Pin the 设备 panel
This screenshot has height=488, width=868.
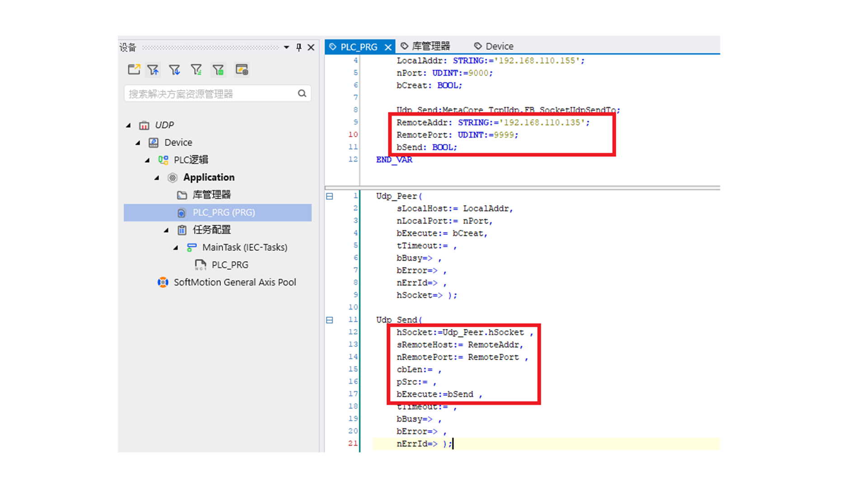[299, 47]
